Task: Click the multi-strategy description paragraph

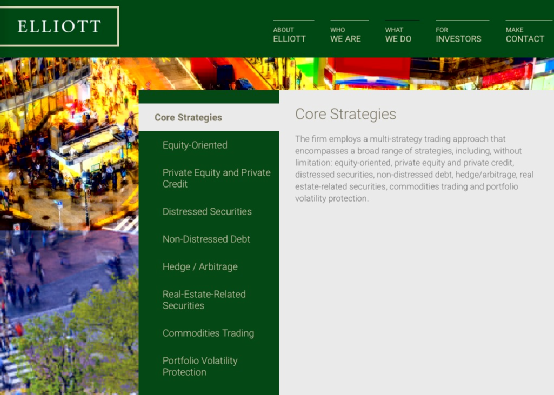Action: [x=414, y=169]
